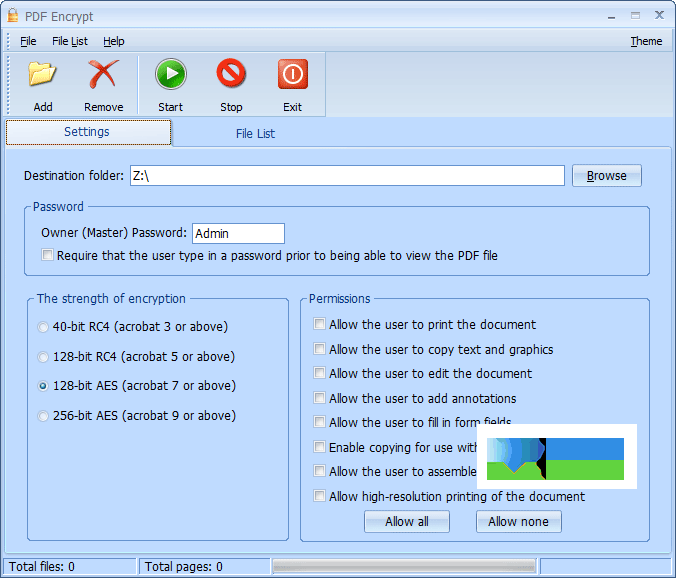Image resolution: width=676 pixels, height=578 pixels.
Task: Open the Help menu
Action: pyautogui.click(x=114, y=41)
